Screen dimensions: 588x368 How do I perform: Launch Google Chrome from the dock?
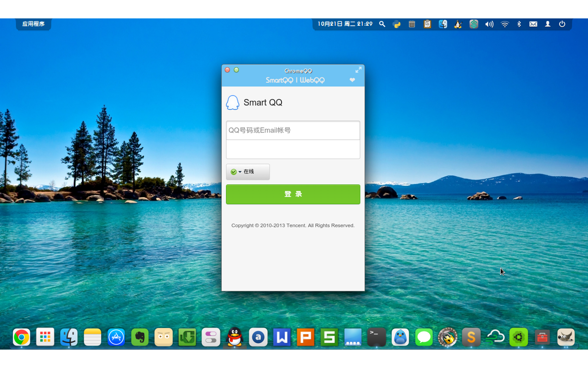click(x=22, y=337)
